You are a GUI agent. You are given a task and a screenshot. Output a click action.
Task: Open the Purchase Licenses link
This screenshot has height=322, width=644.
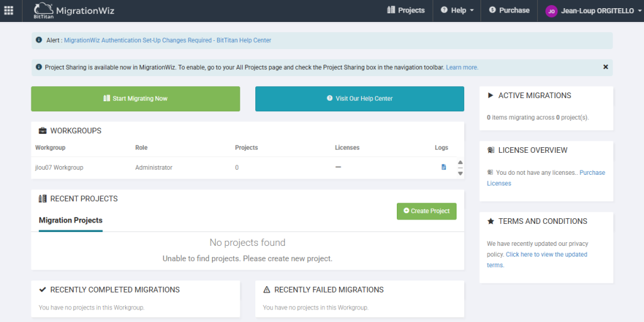[x=546, y=178]
